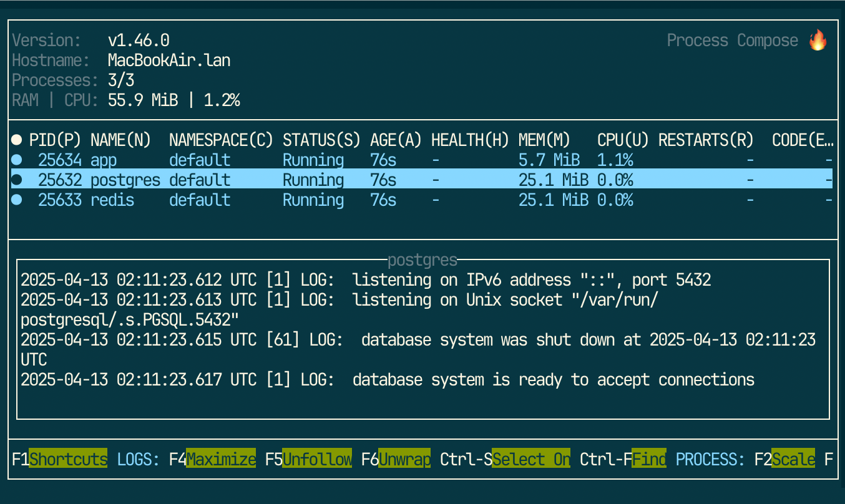This screenshot has width=845, height=504.
Task: Click the flame icon in the header
Action: click(818, 40)
